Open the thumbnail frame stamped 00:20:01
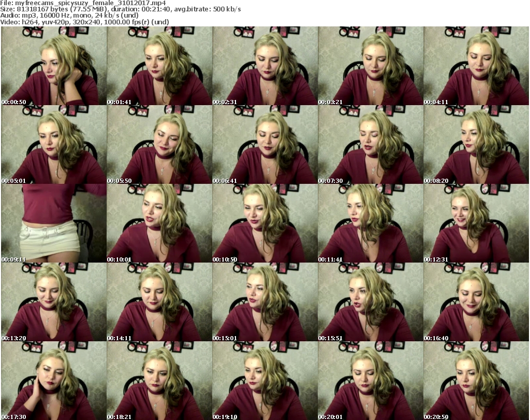The image size is (530, 420). [371, 381]
